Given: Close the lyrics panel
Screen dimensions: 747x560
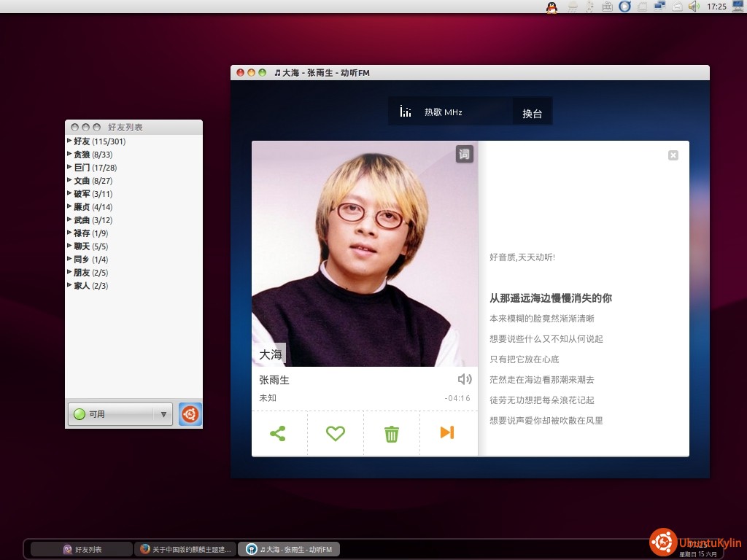Looking at the screenshot, I should [x=673, y=155].
